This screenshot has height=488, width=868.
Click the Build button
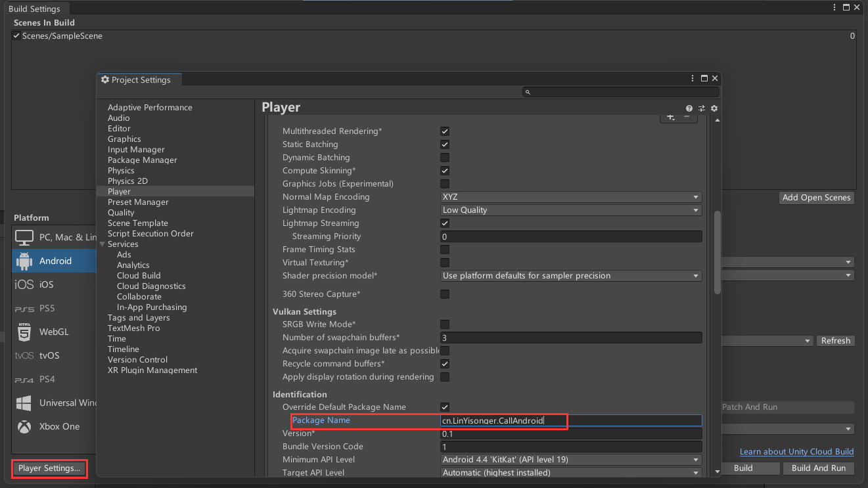743,468
